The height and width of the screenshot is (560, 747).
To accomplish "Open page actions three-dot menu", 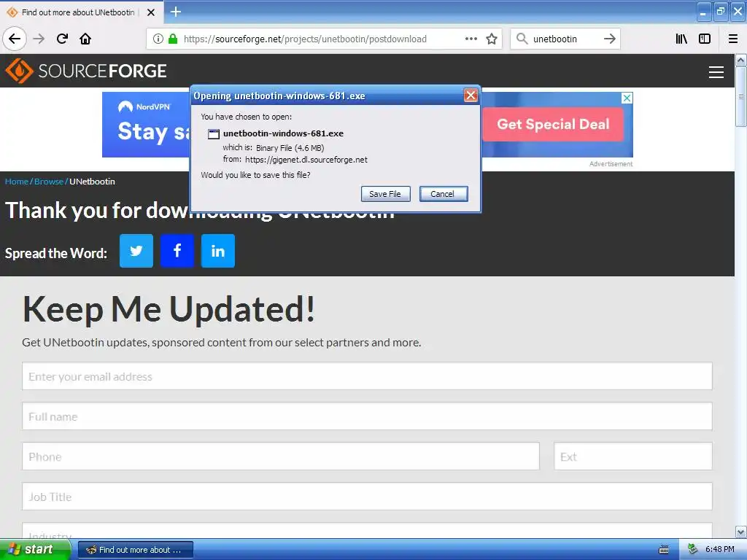I will (x=471, y=39).
